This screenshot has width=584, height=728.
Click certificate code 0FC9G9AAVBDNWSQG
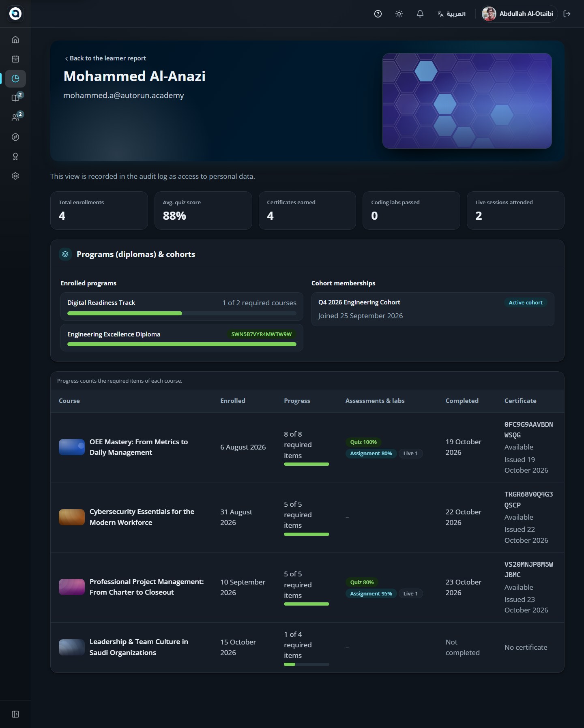(528, 430)
